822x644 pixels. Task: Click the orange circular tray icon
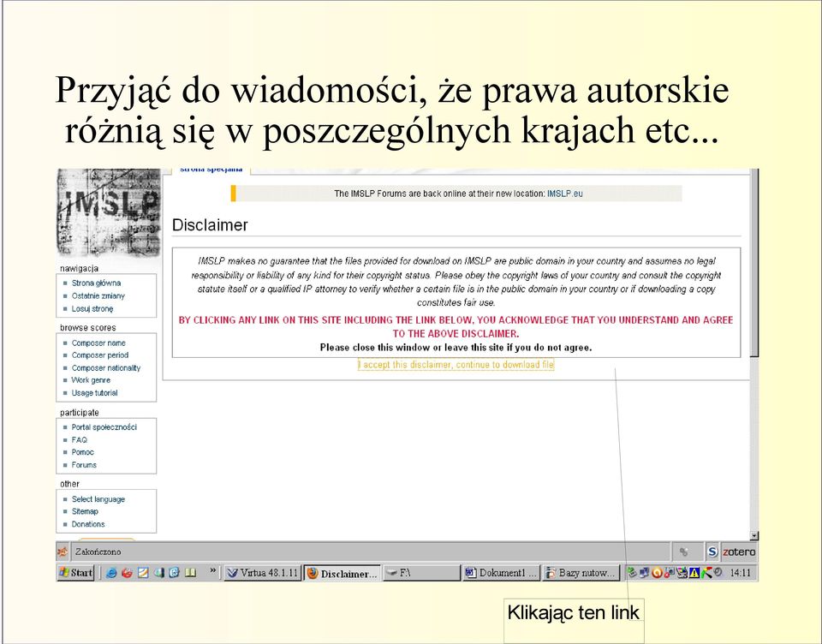[657, 573]
